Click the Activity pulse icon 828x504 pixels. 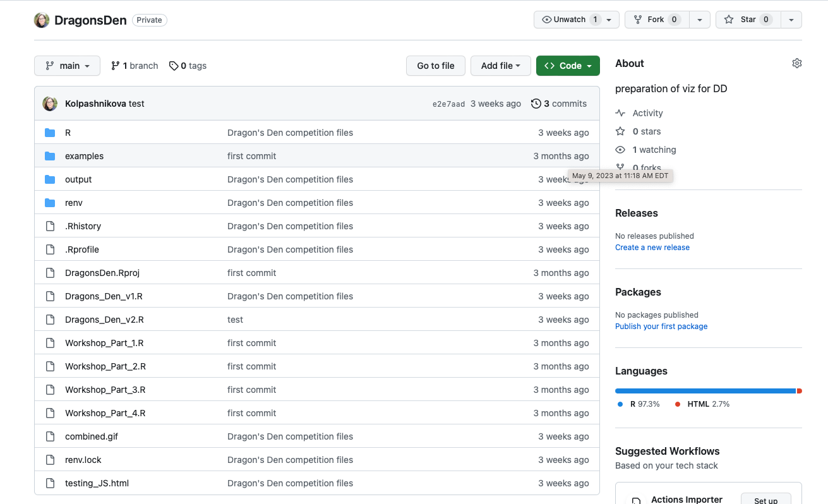pos(620,113)
